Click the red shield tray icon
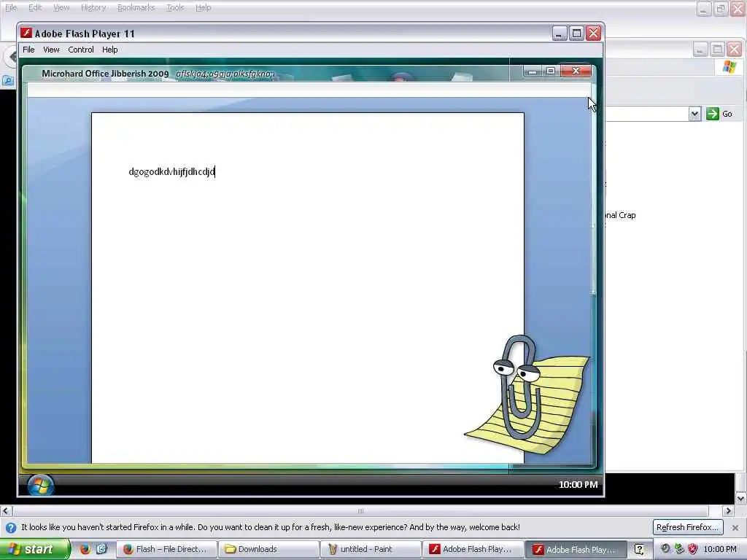This screenshot has height=560, width=747. point(693,549)
